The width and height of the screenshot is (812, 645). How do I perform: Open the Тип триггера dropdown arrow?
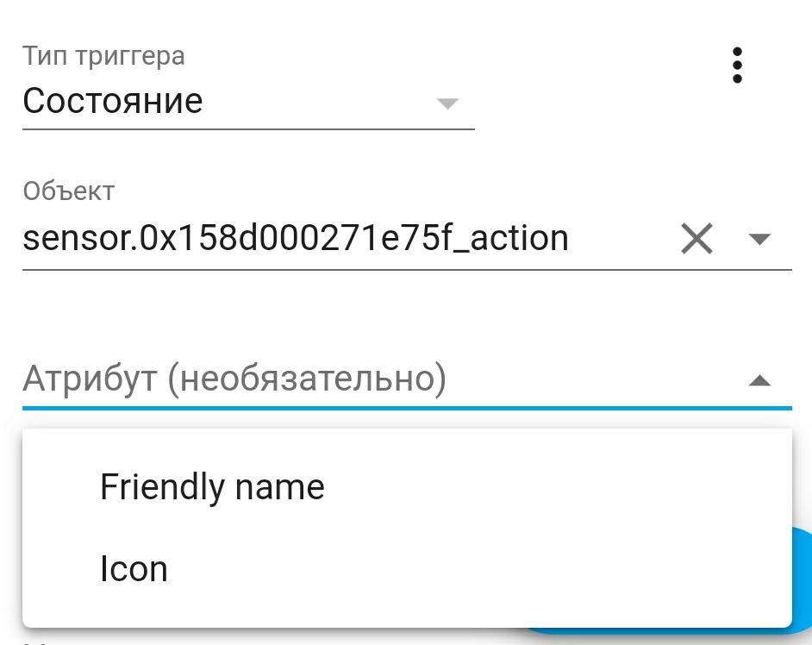447,103
